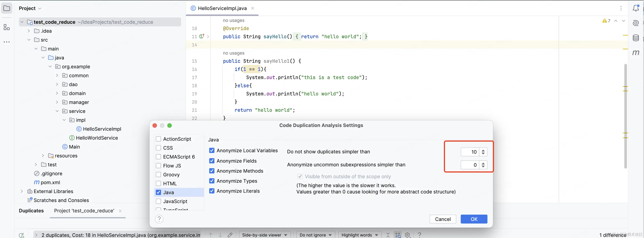
Task: Select Project 'test_code_reduce' duplicates tab
Action: pos(84,211)
